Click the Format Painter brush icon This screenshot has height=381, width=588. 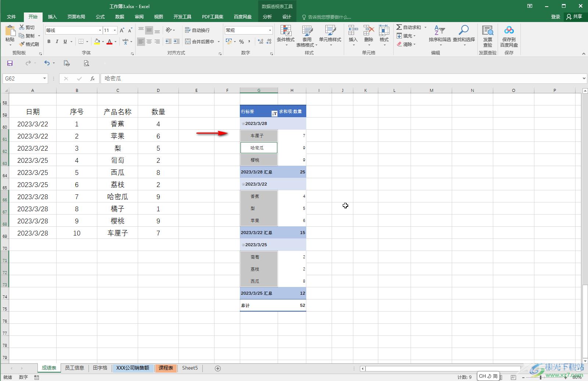(22, 44)
